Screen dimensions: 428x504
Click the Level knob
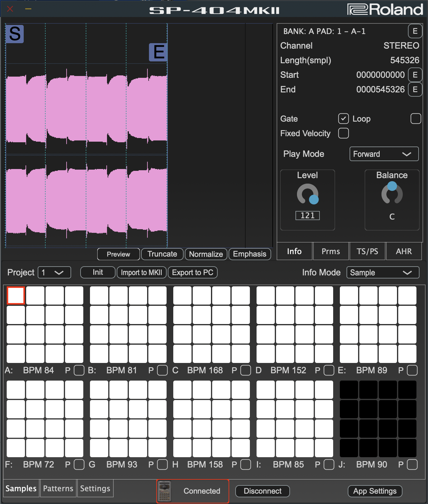pos(308,194)
